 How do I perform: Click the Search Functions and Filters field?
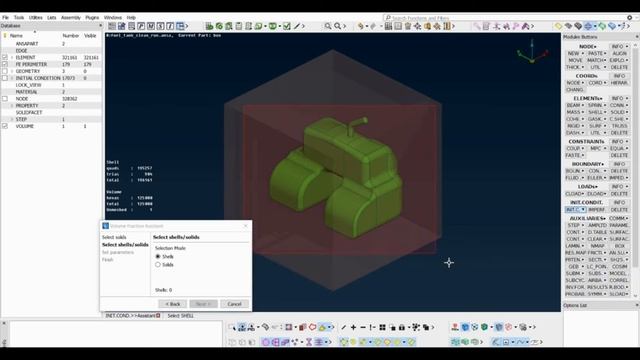504,18
